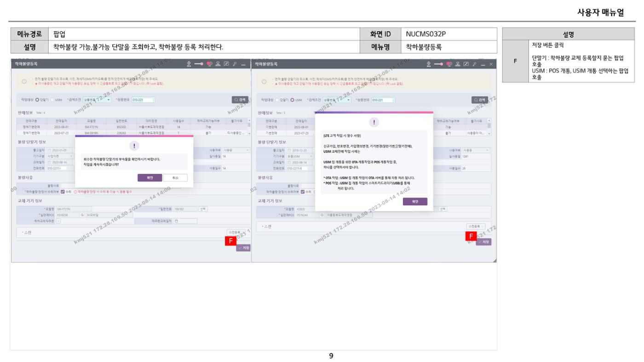The width and height of the screenshot is (644, 362).
Task: Select USIM radio button in right window
Action: coord(292,99)
